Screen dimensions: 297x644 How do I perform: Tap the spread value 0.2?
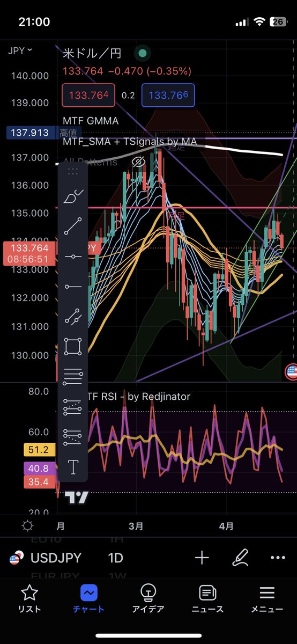(x=128, y=95)
